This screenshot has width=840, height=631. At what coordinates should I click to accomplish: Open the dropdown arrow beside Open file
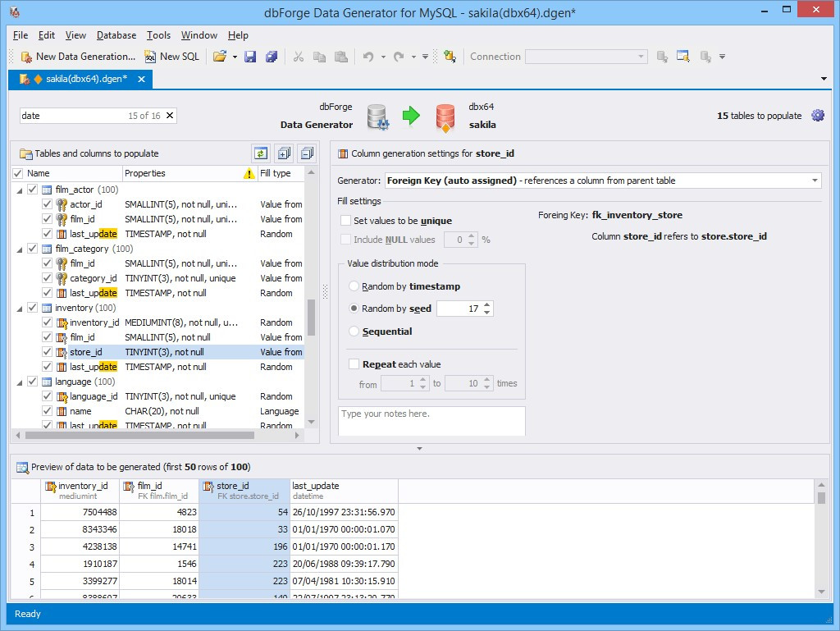(x=235, y=57)
